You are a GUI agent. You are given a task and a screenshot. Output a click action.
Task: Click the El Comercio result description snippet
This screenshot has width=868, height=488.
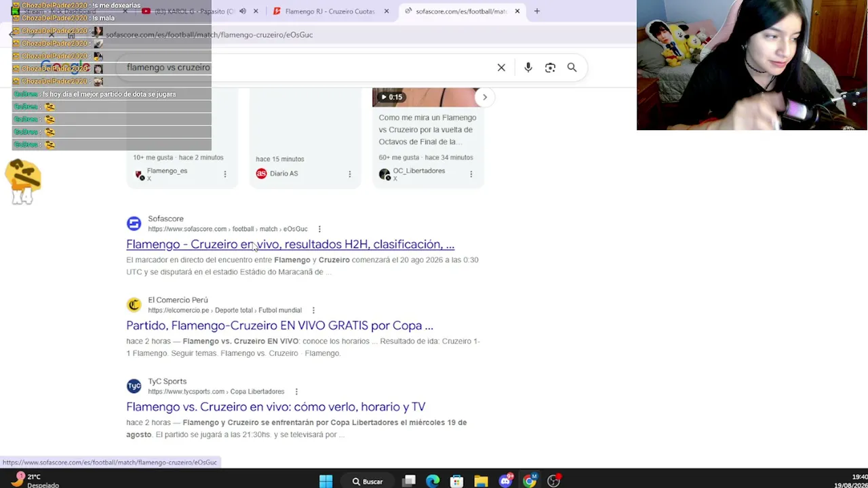(303, 347)
